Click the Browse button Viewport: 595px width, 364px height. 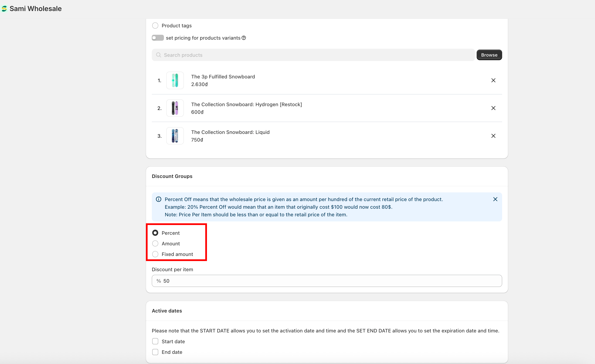pos(489,55)
